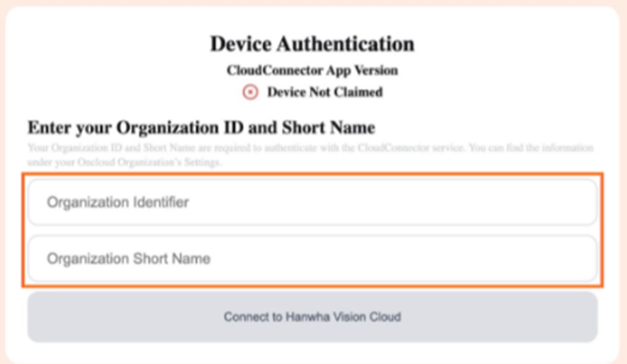Click Connect to Hanwha Vision Cloud button

[313, 316]
